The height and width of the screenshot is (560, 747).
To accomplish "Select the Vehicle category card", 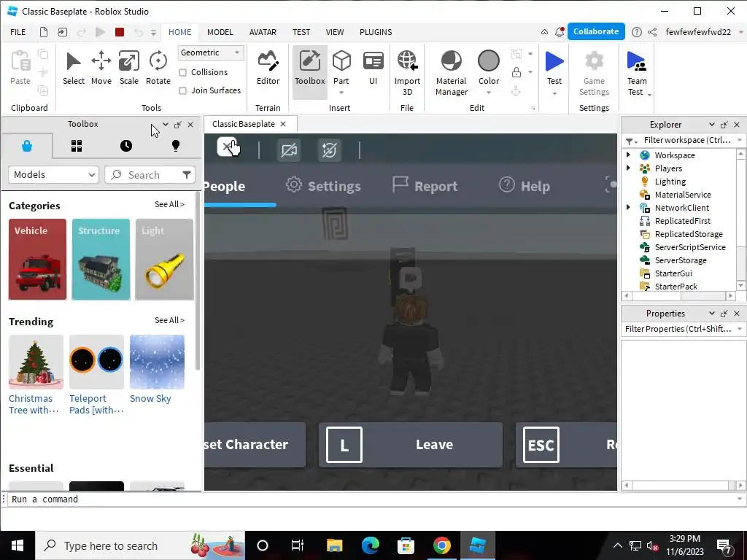I will coord(38,260).
